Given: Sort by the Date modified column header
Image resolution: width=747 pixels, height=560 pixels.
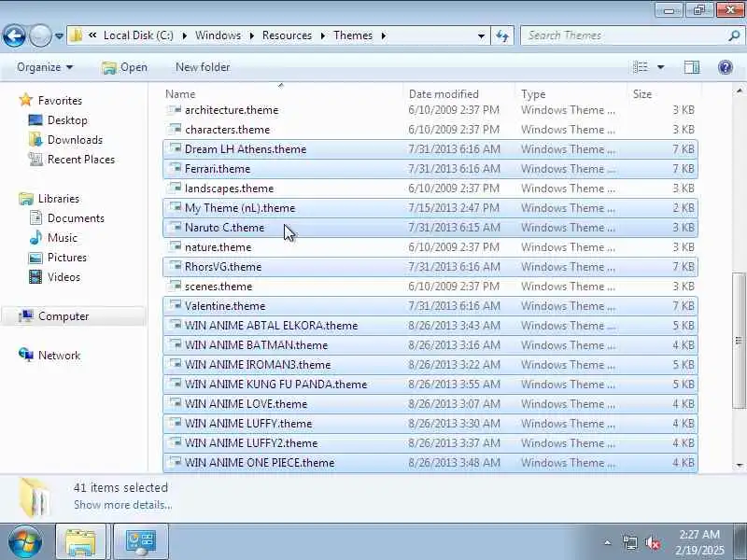Looking at the screenshot, I should [444, 94].
